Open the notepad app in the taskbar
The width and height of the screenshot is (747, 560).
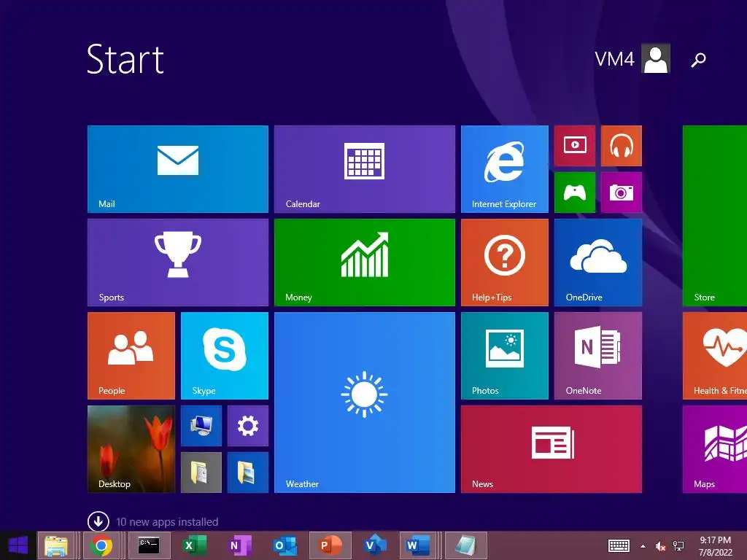[465, 545]
